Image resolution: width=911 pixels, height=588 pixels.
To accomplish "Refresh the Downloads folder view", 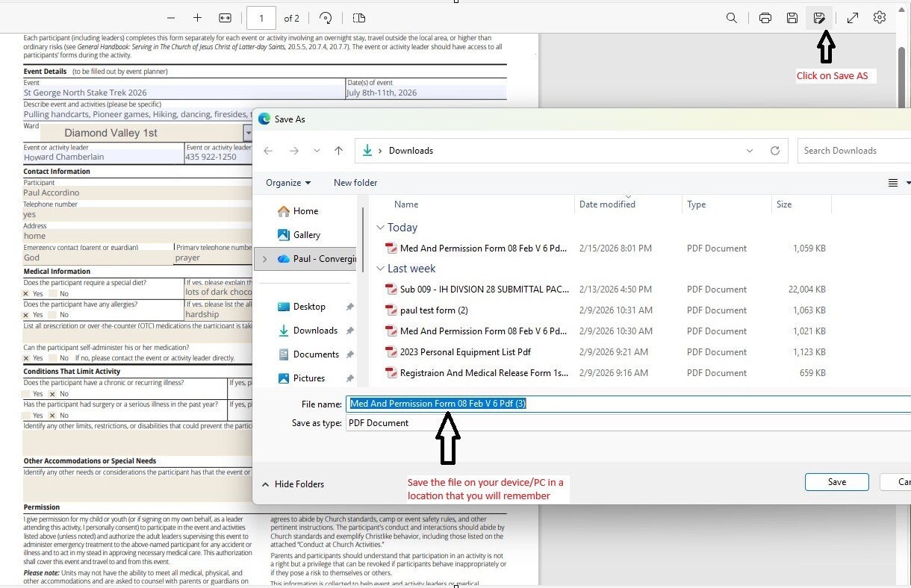I will coord(775,151).
